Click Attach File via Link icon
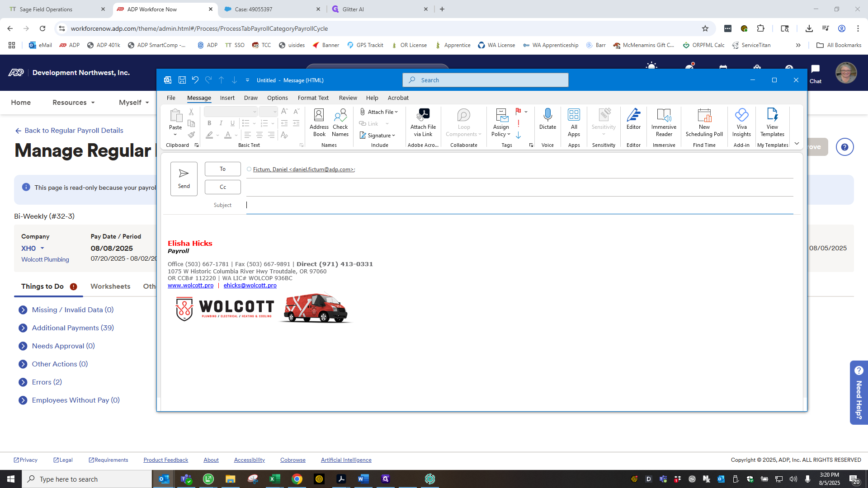 coord(423,122)
